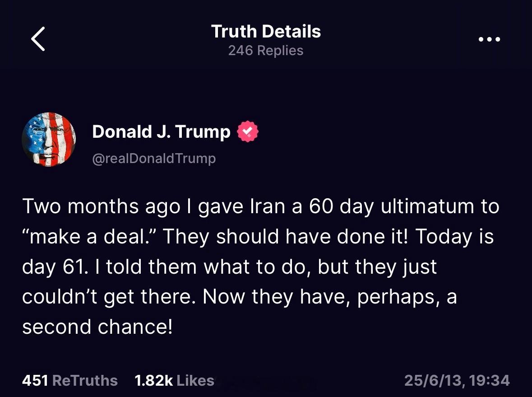The image size is (532, 397).
Task: Click the 1.82k likes count number
Action: [x=154, y=380]
